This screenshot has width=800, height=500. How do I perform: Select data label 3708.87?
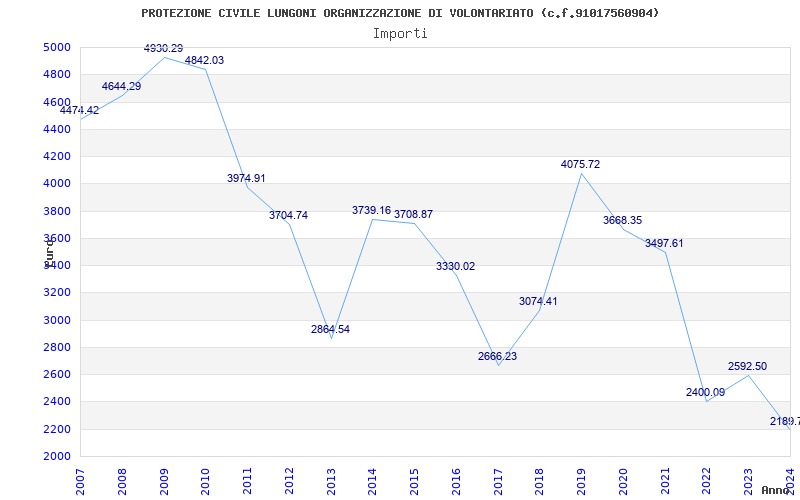coord(413,214)
